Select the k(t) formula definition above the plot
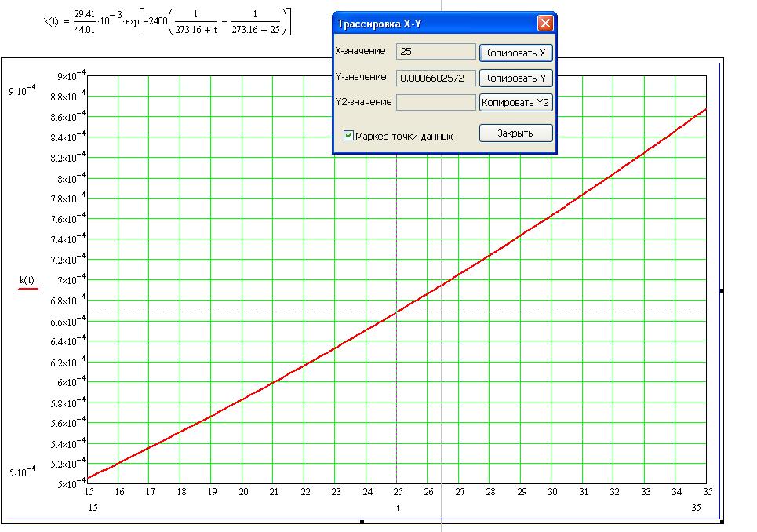Screen dimensions: 757x532 (167, 20)
